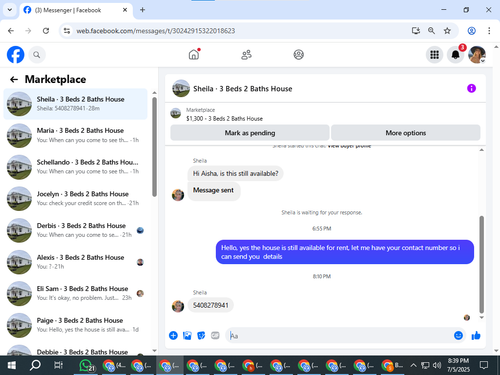Open the Facebook logo home link

16,55
